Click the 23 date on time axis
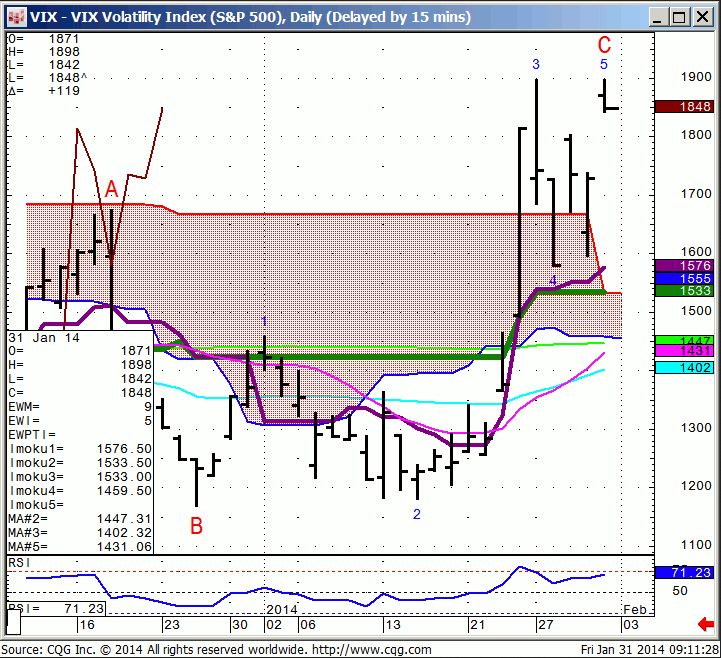The height and width of the screenshot is (658, 721). (172, 625)
